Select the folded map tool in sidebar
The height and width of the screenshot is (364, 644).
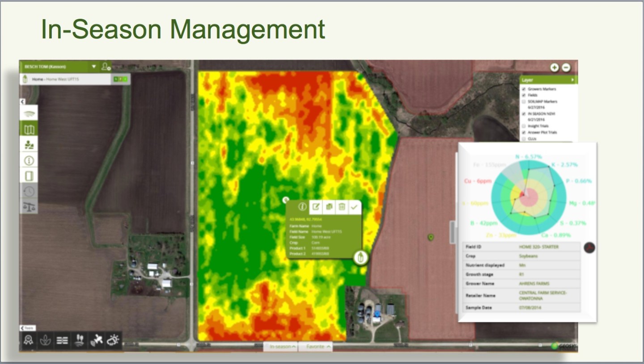(29, 130)
